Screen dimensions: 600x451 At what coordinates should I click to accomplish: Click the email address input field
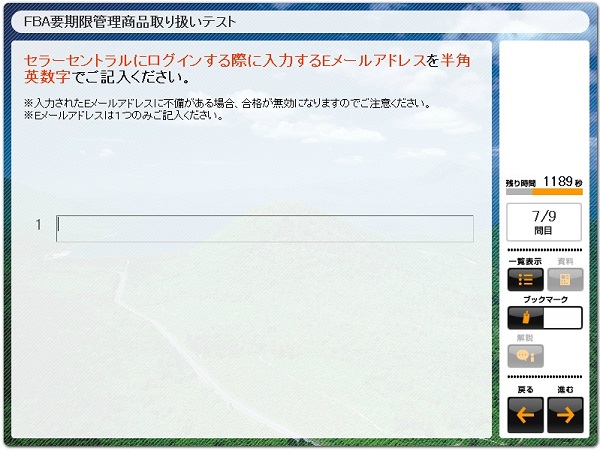point(265,228)
